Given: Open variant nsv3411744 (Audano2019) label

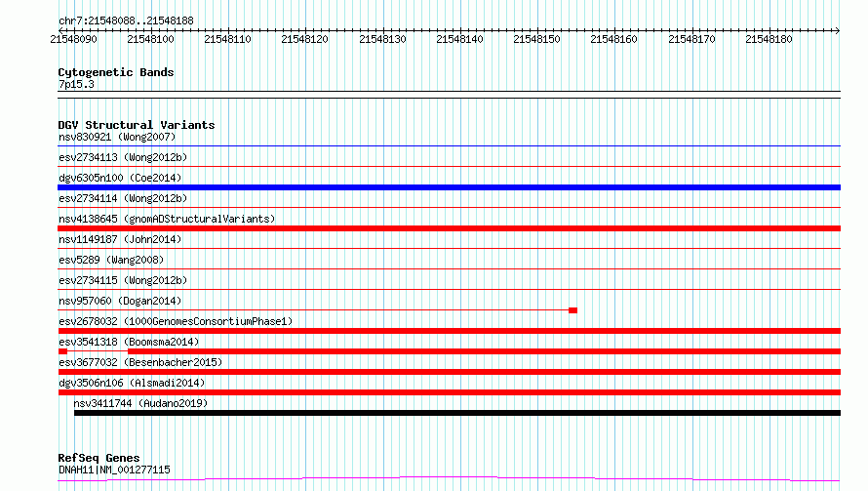Looking at the screenshot, I should pos(140,403).
